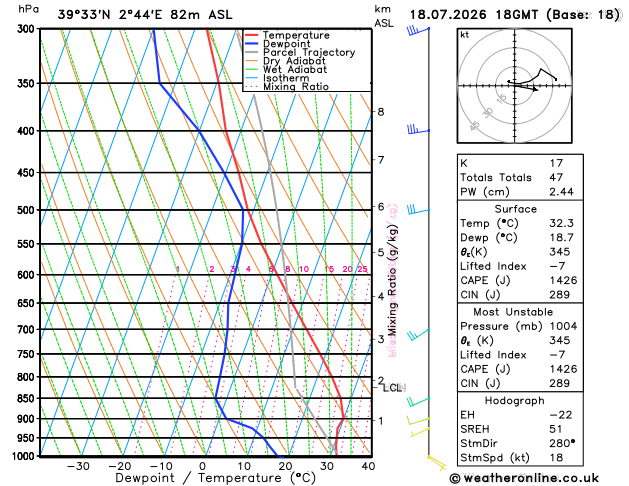The image size is (629, 486).
Task: Click the 'Mixing Ratio' legend entry
Action: point(287,87)
